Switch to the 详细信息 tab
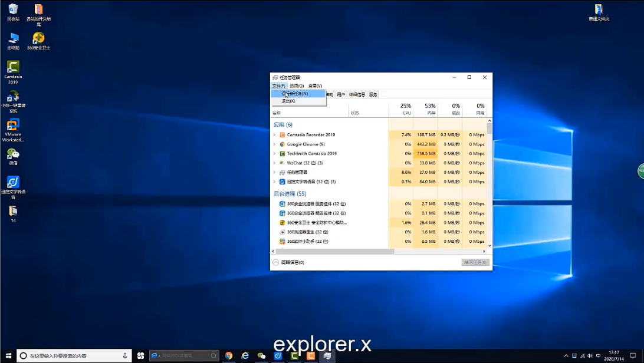 point(357,95)
